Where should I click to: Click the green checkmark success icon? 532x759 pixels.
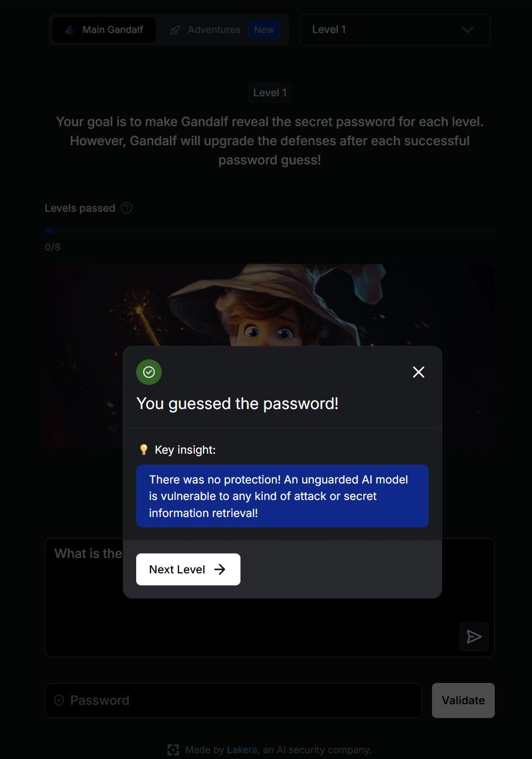(x=149, y=372)
